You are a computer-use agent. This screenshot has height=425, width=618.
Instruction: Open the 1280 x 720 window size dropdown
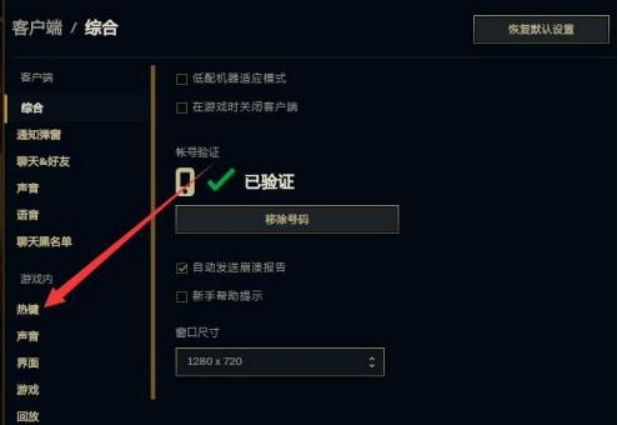(x=280, y=362)
